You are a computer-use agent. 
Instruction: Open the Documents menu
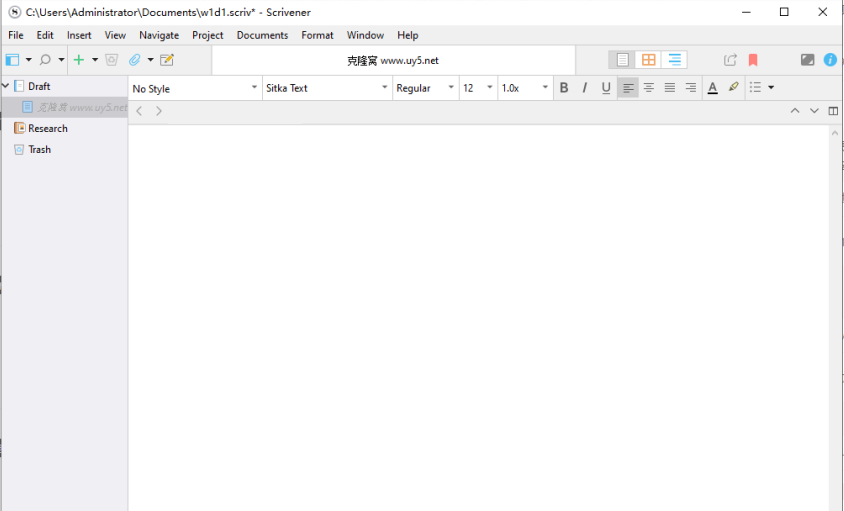pyautogui.click(x=263, y=35)
